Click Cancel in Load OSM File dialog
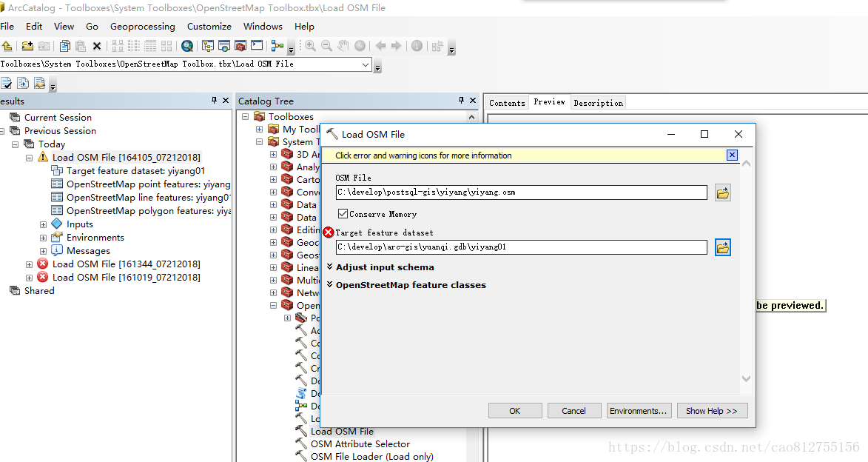This screenshot has height=462, width=868. tap(573, 410)
